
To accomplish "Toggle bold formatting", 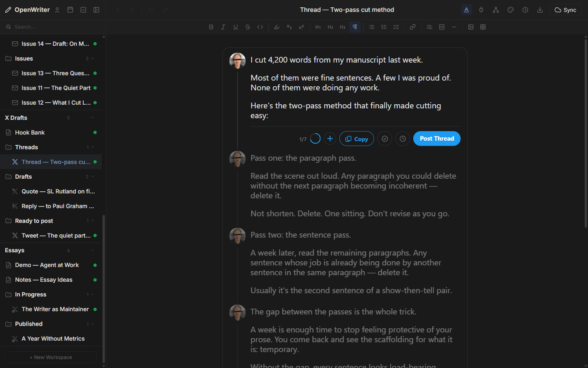I will [211, 27].
